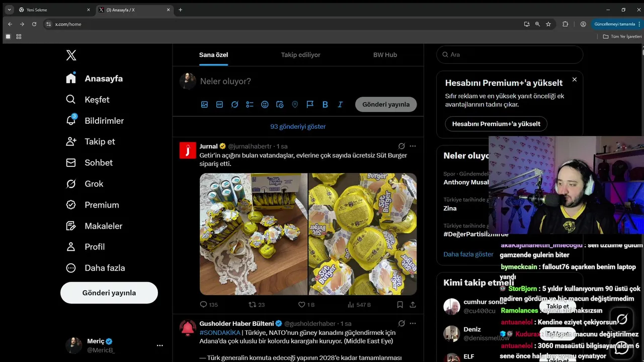Viewport: 644px width, 362px height.
Task: Open Keşfet in the sidebar
Action: [x=88, y=100]
